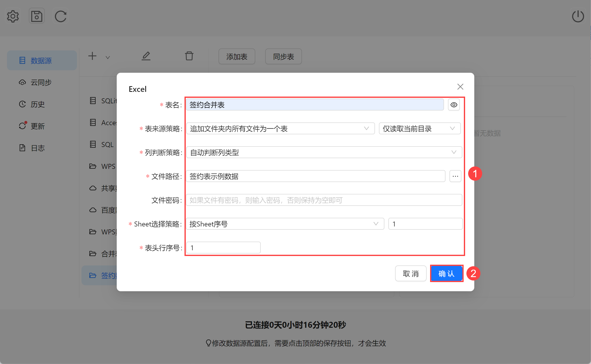This screenshot has height=364, width=591.
Task: Click the top save disk icon
Action: tap(37, 16)
